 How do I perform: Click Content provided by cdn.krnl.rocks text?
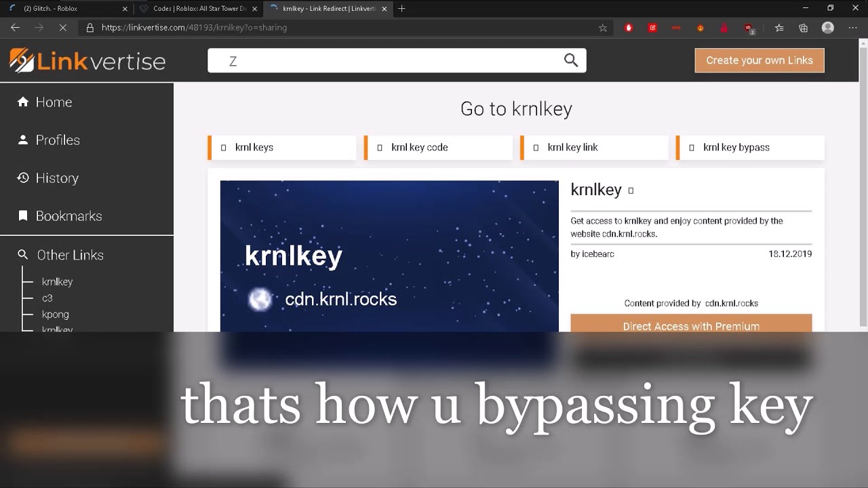coord(691,303)
